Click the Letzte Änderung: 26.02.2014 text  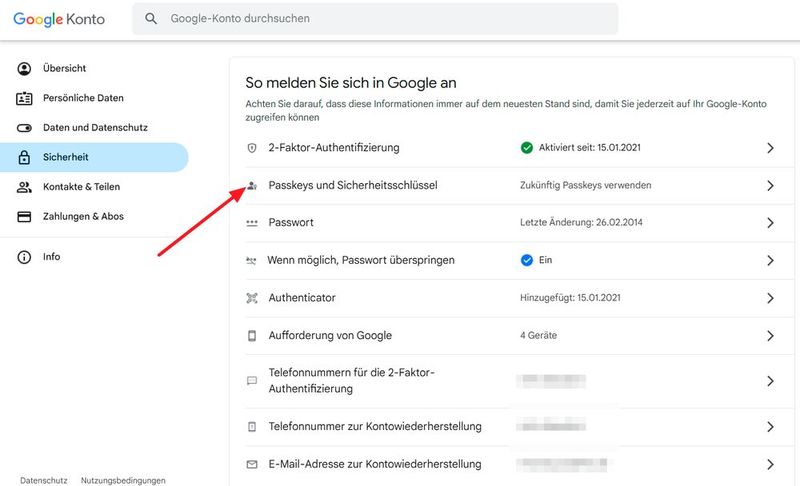[581, 223]
